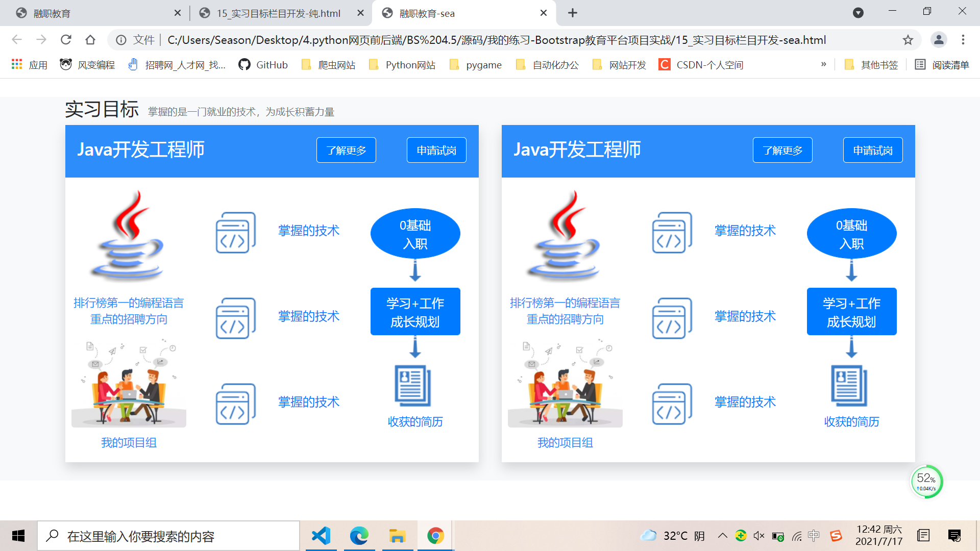Open Visual Studio Code from taskbar
This screenshot has width=980, height=551.
click(x=321, y=536)
